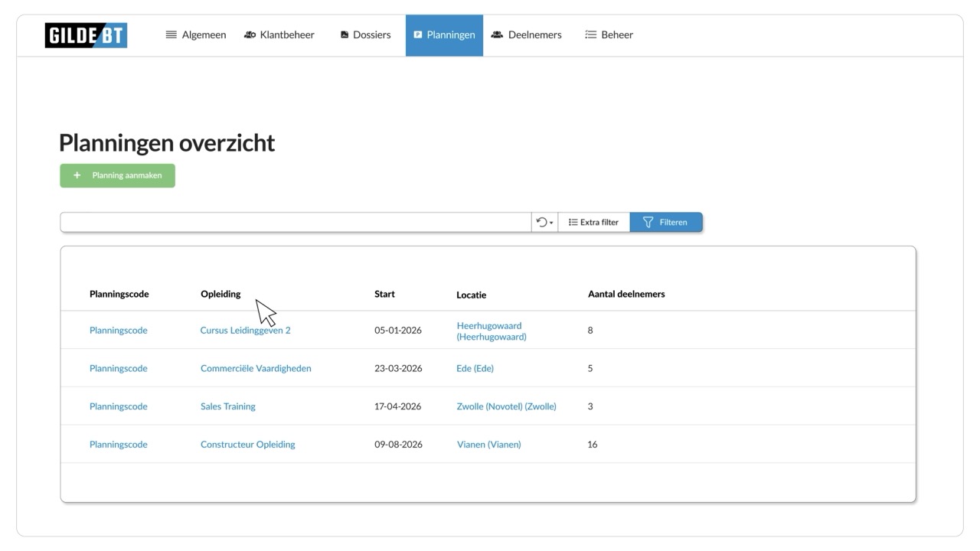Image resolution: width=980 pixels, height=551 pixels.
Task: Sort by Aantal deelnemers column header
Action: [x=626, y=294]
